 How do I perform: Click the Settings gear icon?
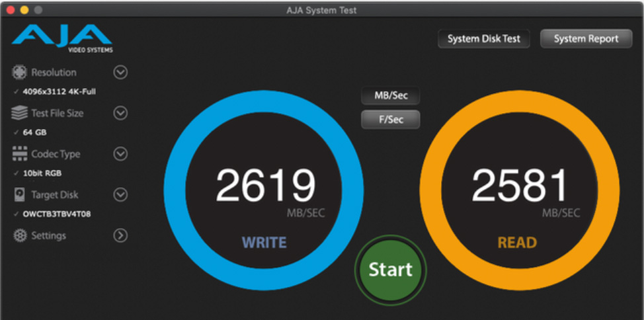20,235
